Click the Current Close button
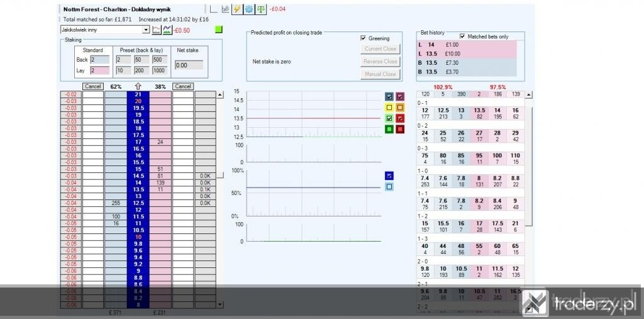This screenshot has height=319, width=644. pos(380,49)
